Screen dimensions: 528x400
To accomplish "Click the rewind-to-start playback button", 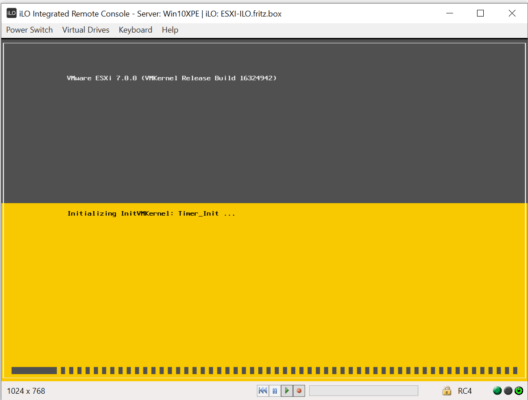I will point(263,391).
